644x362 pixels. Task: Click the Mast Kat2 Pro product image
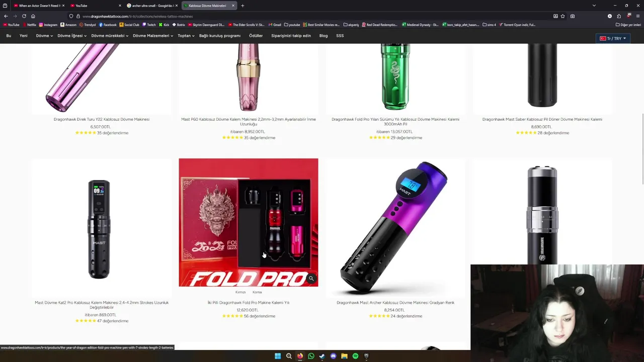99,227
